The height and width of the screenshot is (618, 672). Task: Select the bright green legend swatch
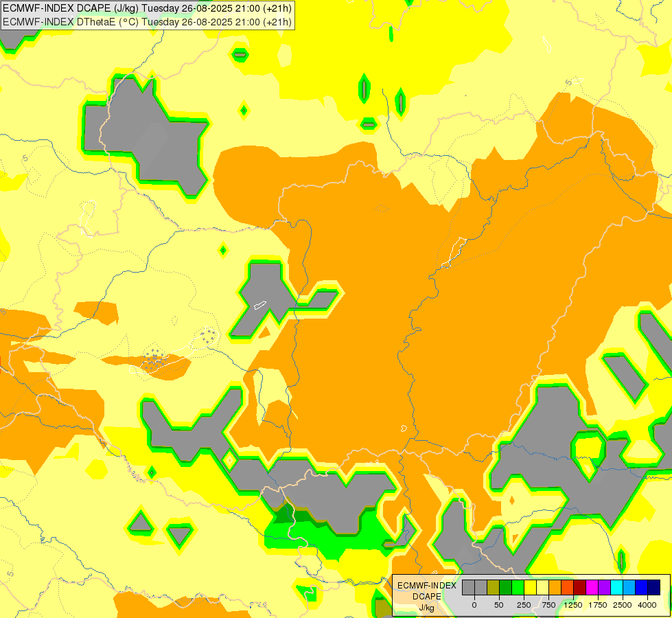point(518,588)
